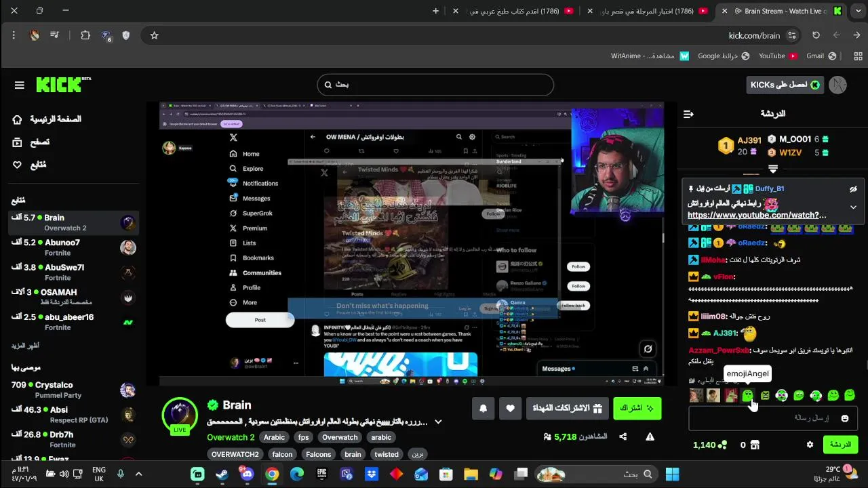Show hidden system tray icons chevron
Image resolution: width=868 pixels, height=488 pixels.
(138, 474)
